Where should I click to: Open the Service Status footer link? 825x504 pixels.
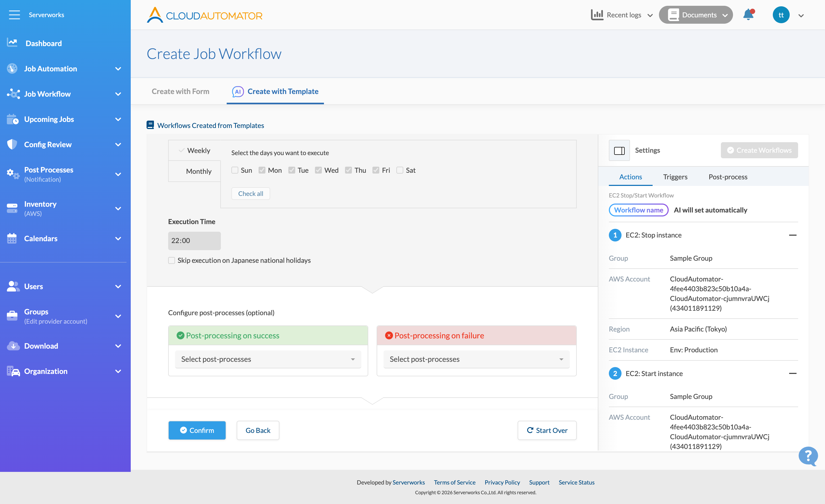point(576,482)
